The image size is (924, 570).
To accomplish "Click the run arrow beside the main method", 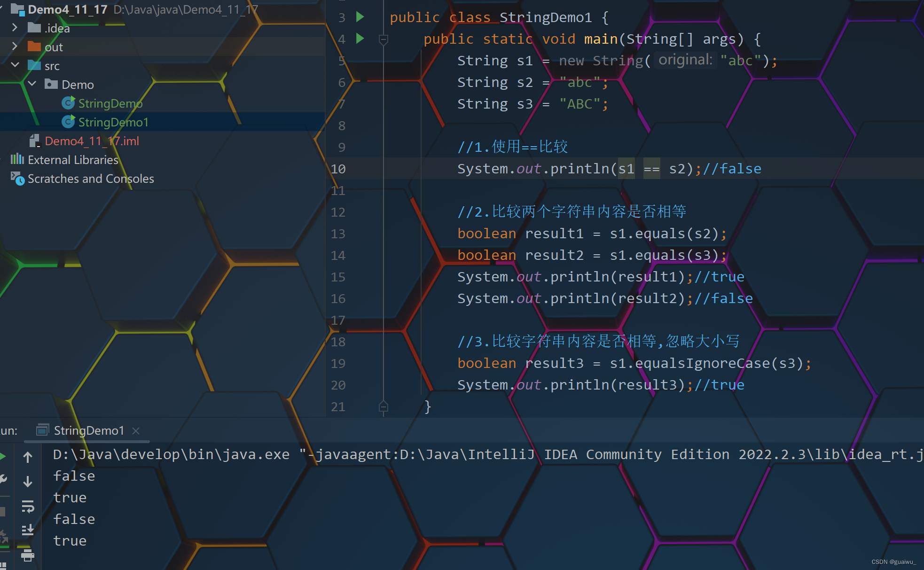I will [x=360, y=39].
